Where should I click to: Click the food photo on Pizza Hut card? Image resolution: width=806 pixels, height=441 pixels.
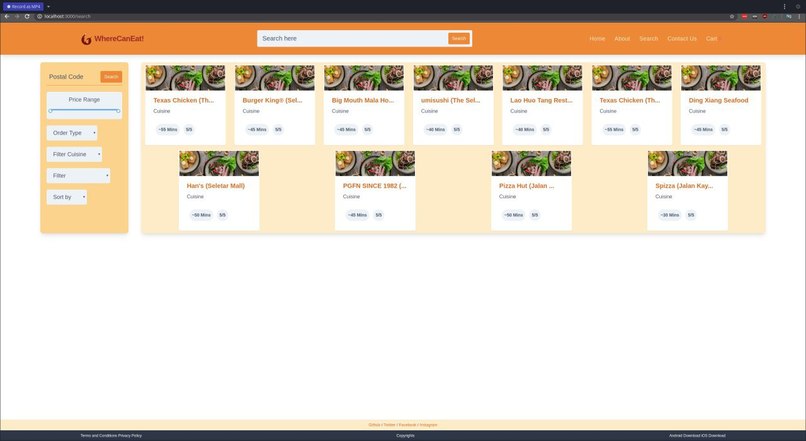tap(532, 163)
